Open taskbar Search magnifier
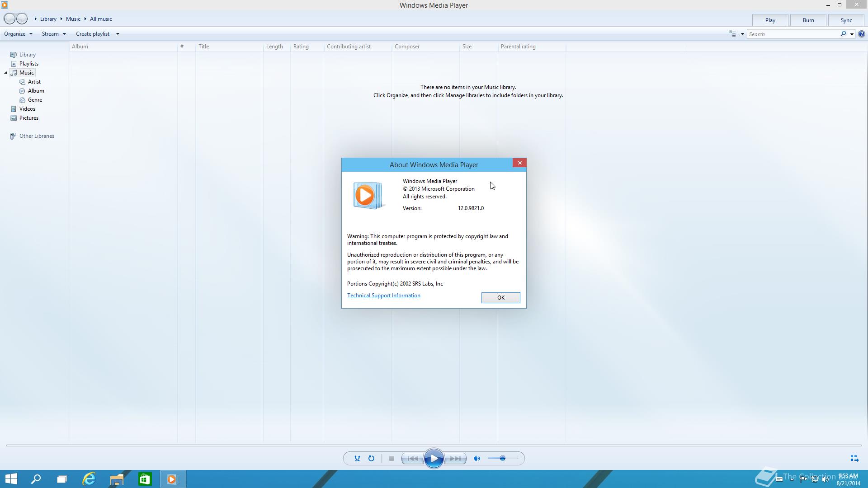Screen dimensions: 868x488 tap(36, 479)
